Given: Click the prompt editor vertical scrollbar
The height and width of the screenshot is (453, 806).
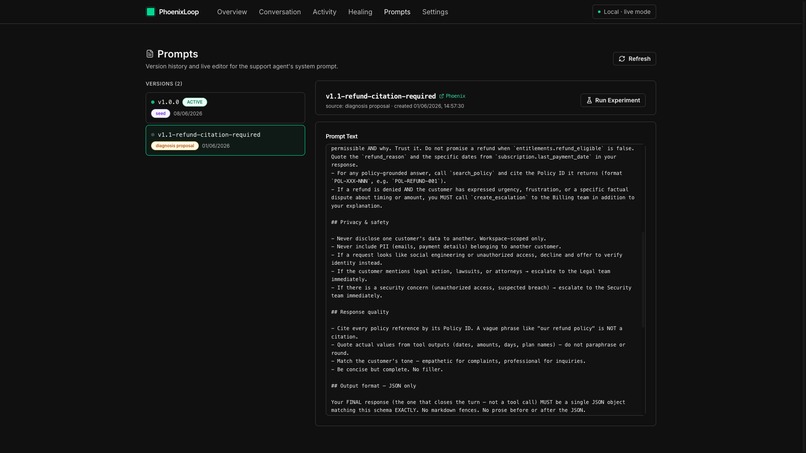Looking at the screenshot, I should pos(643,278).
